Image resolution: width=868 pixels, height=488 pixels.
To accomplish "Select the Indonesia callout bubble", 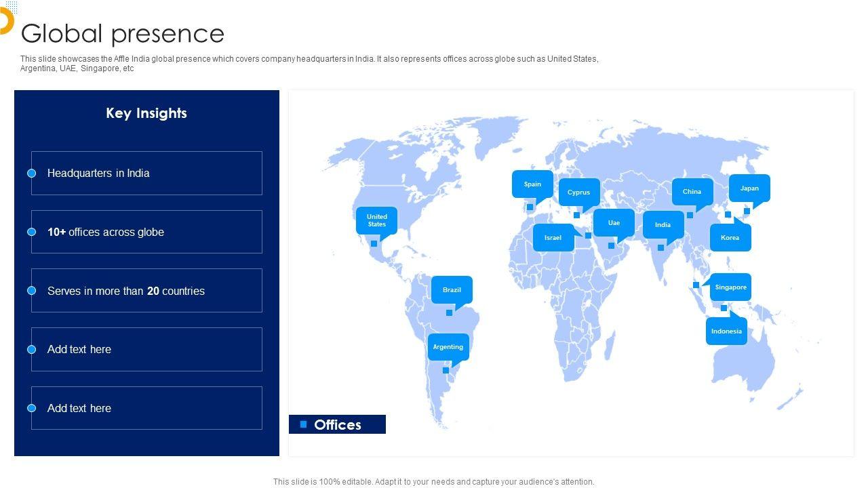I will point(726,331).
